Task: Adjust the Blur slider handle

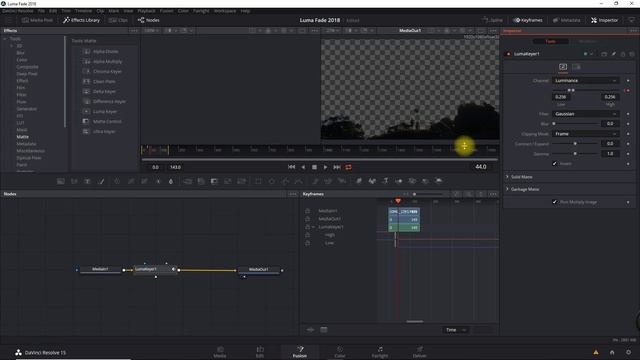Action: [554, 124]
